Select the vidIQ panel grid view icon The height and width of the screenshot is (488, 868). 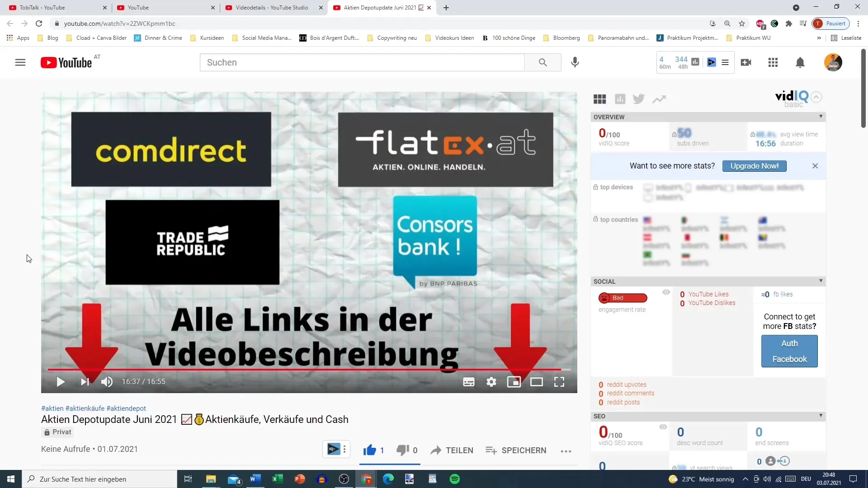click(x=600, y=99)
